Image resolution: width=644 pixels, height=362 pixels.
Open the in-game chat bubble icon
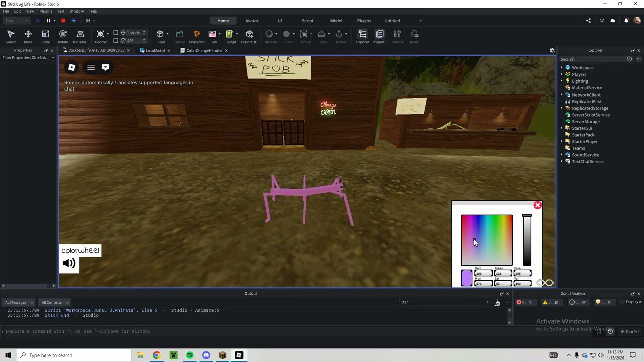[106, 67]
